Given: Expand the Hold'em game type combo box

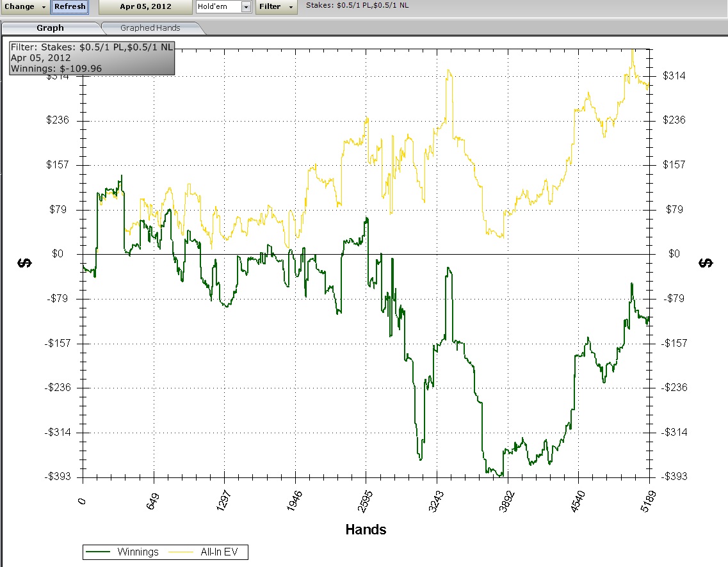Looking at the screenshot, I should click(246, 7).
